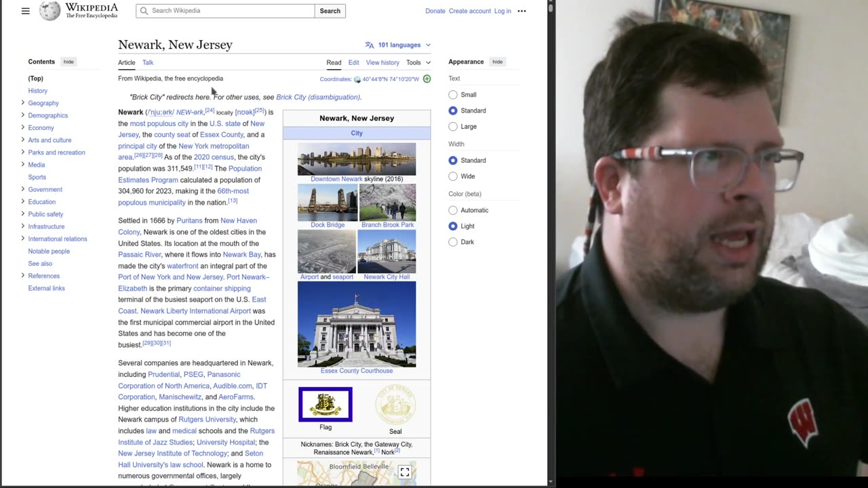Open the 2020 census link
The image size is (868, 488).
(214, 157)
